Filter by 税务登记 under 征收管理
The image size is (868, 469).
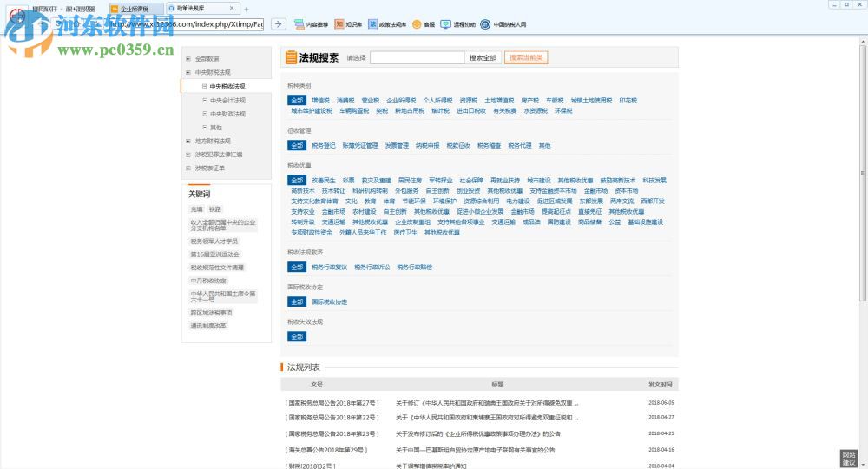coord(323,146)
